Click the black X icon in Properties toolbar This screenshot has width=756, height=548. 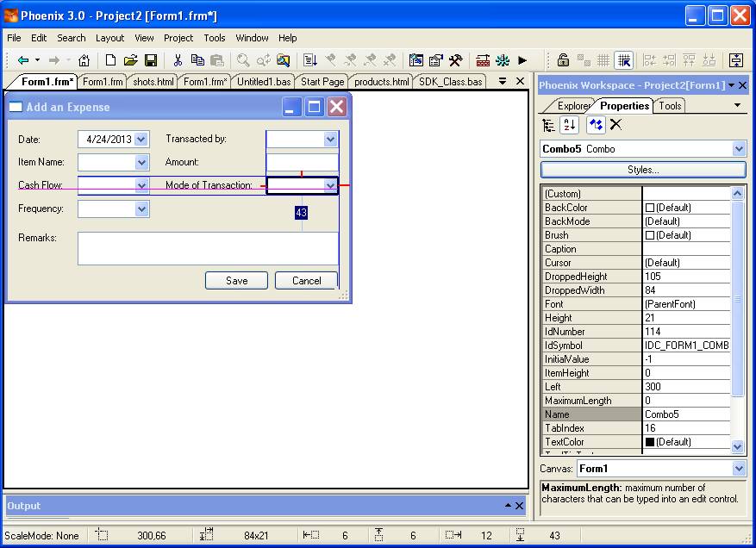tap(615, 125)
